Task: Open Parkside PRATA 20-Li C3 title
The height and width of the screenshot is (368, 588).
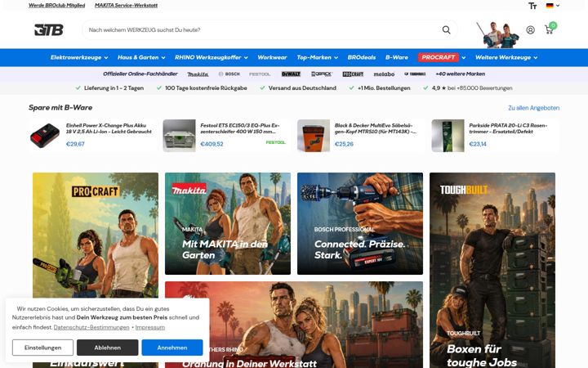Action: click(x=508, y=128)
